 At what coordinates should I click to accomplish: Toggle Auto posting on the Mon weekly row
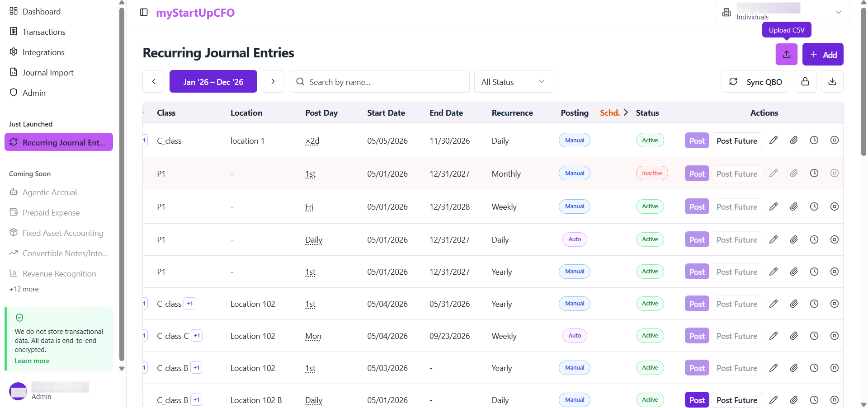[575, 336]
